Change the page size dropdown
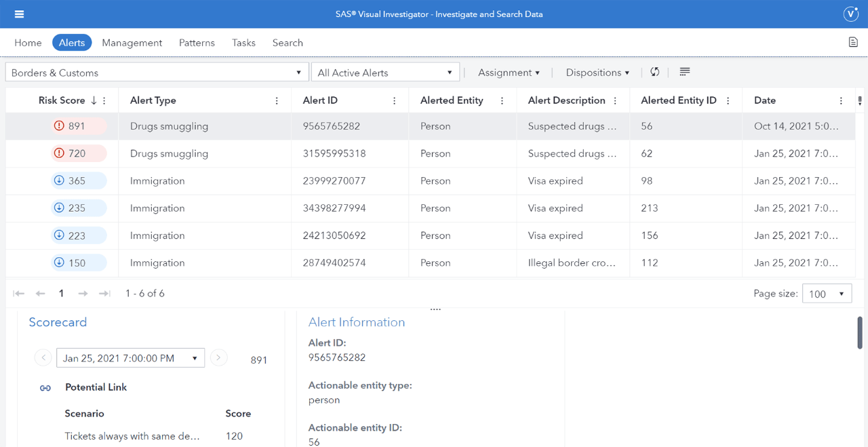 click(x=827, y=293)
